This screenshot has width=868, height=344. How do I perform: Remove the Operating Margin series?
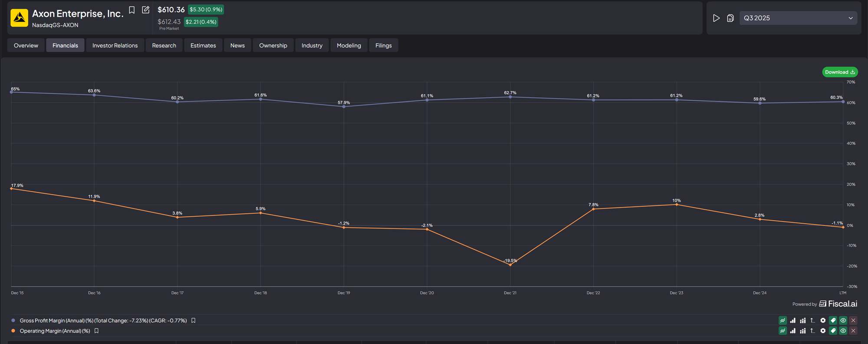pyautogui.click(x=853, y=331)
